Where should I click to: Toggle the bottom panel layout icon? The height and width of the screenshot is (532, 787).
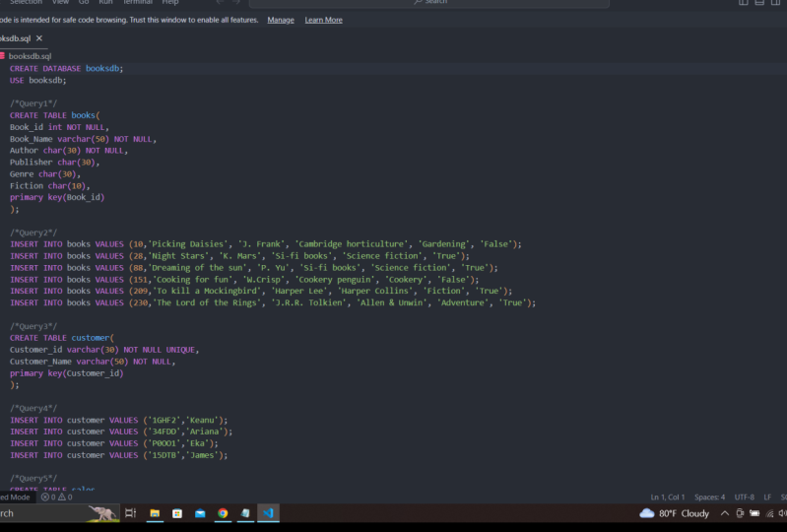click(759, 3)
